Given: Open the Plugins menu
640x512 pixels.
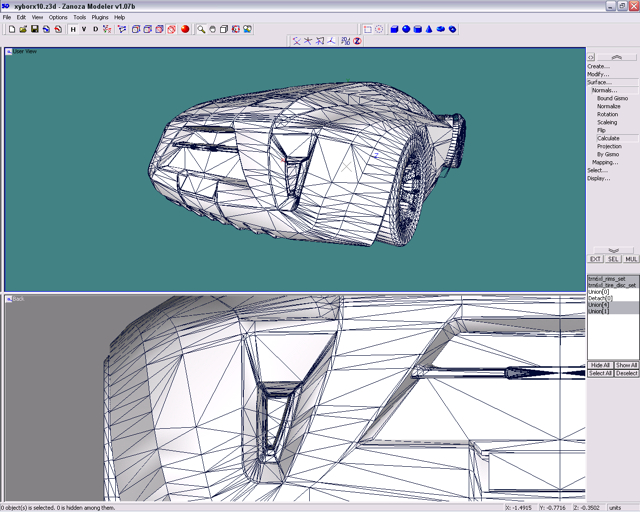Looking at the screenshot, I should coord(100,17).
